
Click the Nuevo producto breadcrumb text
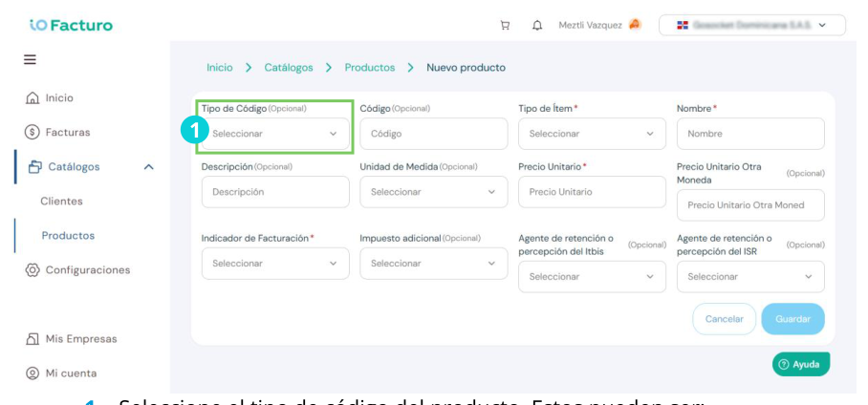coord(466,68)
